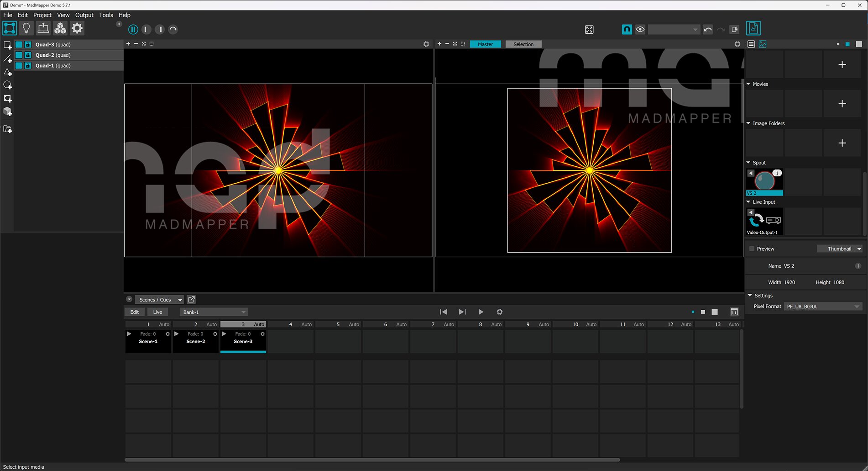Toggle lock on Quad-2 surface

coord(28,55)
